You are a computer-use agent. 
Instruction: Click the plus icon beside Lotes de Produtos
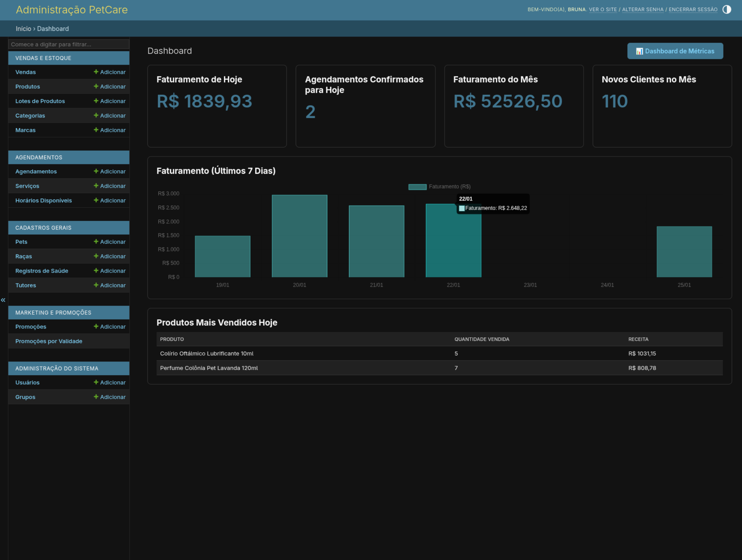tap(96, 101)
